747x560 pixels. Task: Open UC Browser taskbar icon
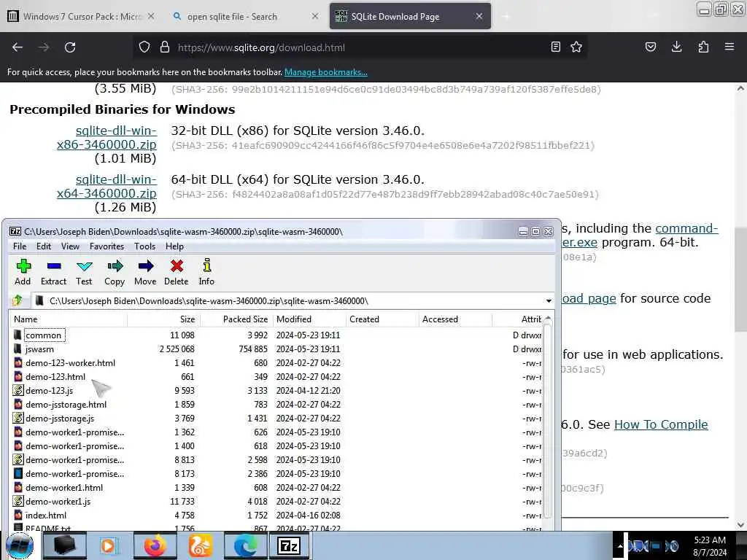[x=201, y=545]
